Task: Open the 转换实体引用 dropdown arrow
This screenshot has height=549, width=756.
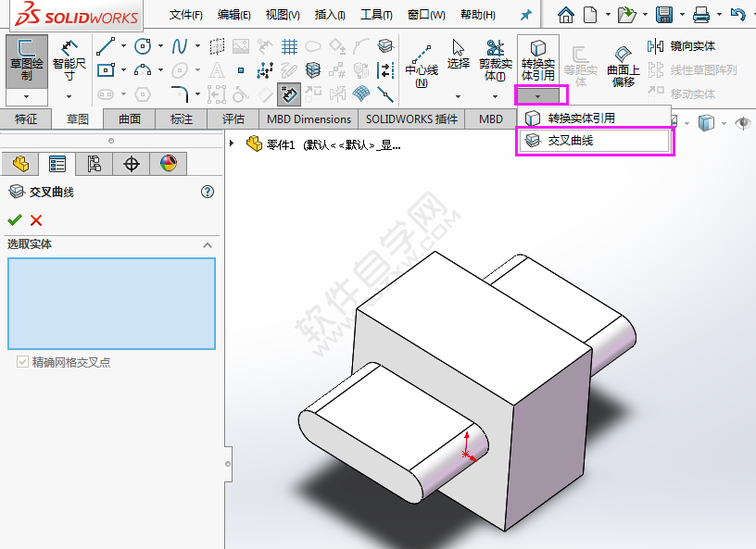Action: coord(539,95)
